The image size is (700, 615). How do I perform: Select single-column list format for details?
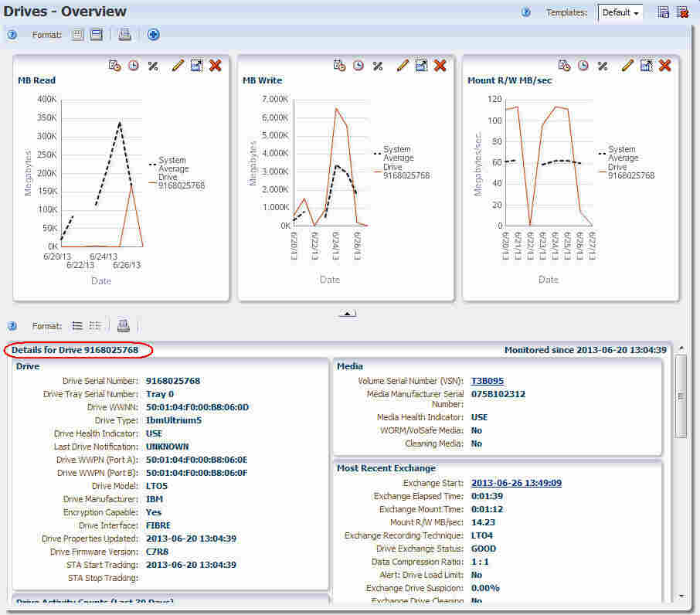(77, 326)
